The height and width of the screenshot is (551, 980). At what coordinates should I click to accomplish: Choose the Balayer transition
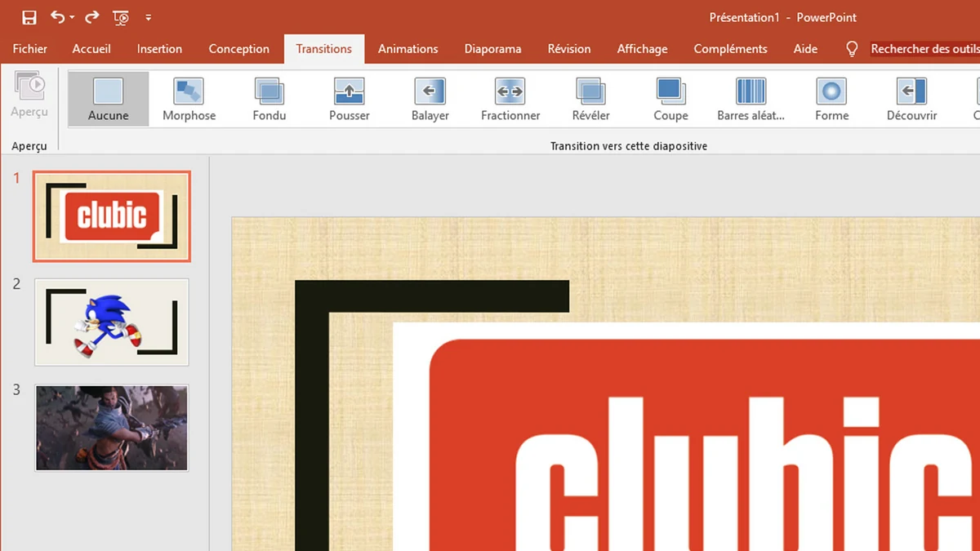pyautogui.click(x=430, y=99)
